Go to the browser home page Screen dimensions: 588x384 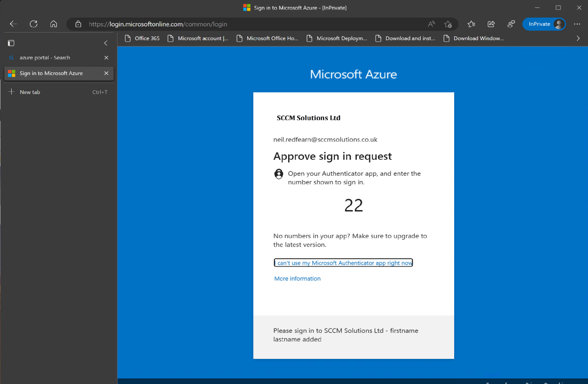pos(54,24)
